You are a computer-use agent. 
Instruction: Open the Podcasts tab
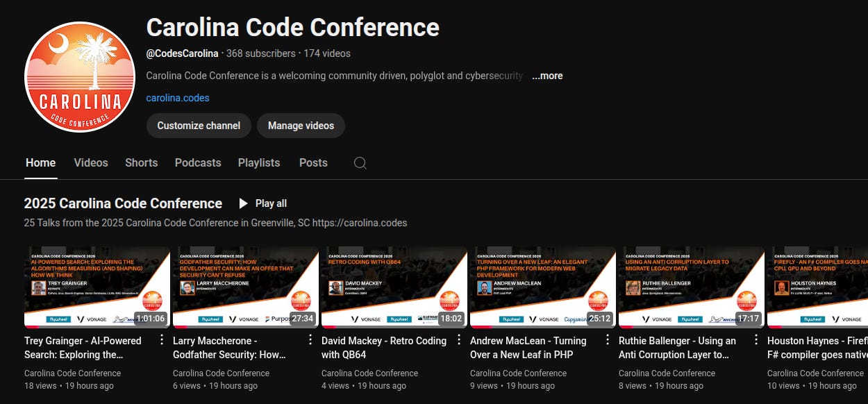click(x=198, y=162)
